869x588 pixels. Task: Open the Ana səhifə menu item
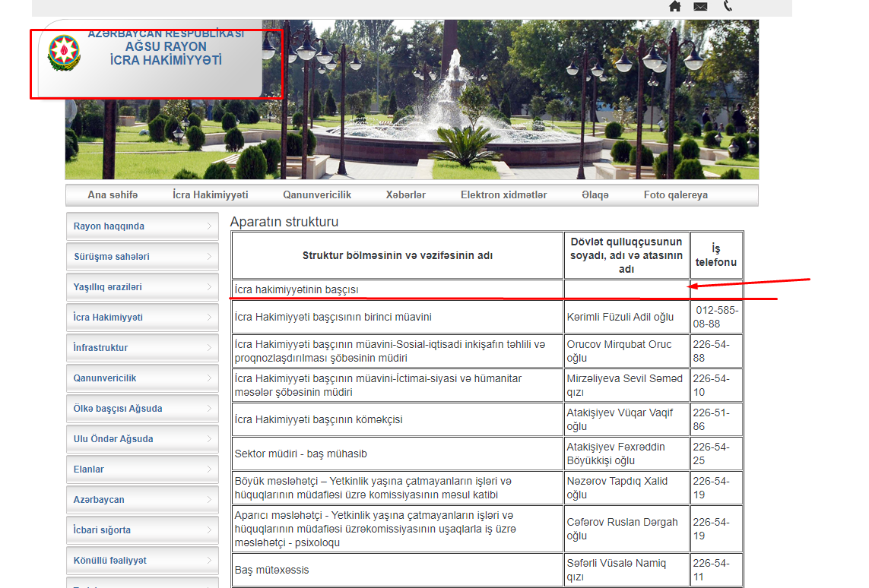[113, 195]
